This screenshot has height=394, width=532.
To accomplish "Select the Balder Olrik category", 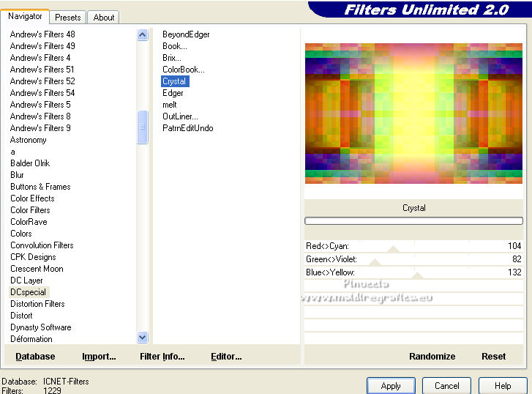I will pyautogui.click(x=30, y=163).
